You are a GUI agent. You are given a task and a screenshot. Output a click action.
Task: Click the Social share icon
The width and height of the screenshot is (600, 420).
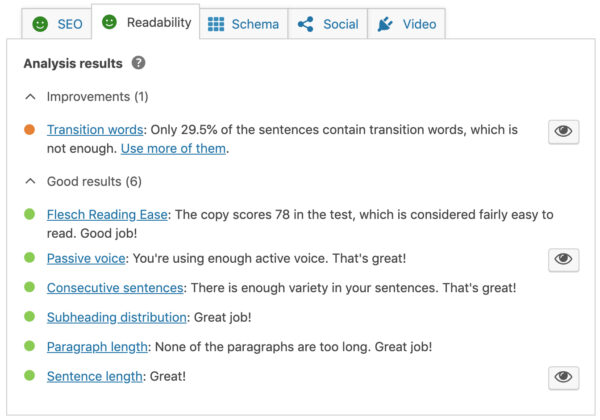coord(305,24)
